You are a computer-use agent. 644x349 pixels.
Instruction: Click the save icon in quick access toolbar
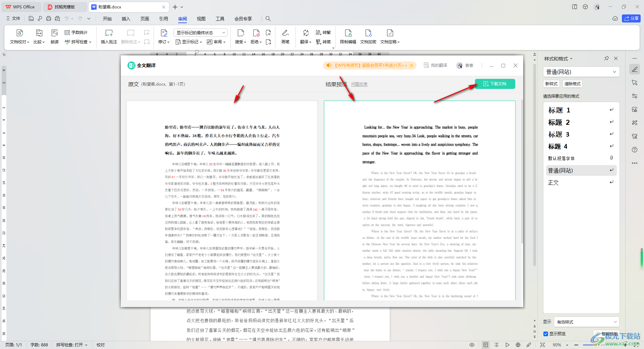click(x=31, y=18)
